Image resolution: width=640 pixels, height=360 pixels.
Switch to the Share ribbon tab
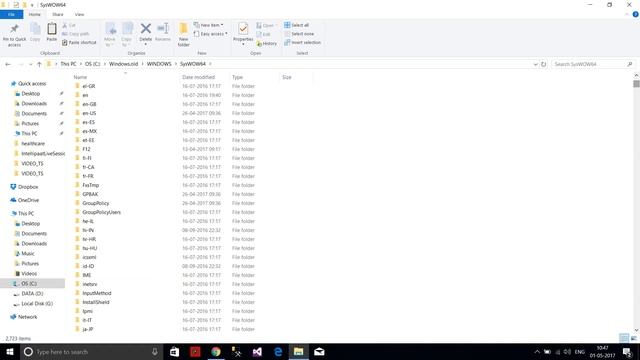coord(58,14)
